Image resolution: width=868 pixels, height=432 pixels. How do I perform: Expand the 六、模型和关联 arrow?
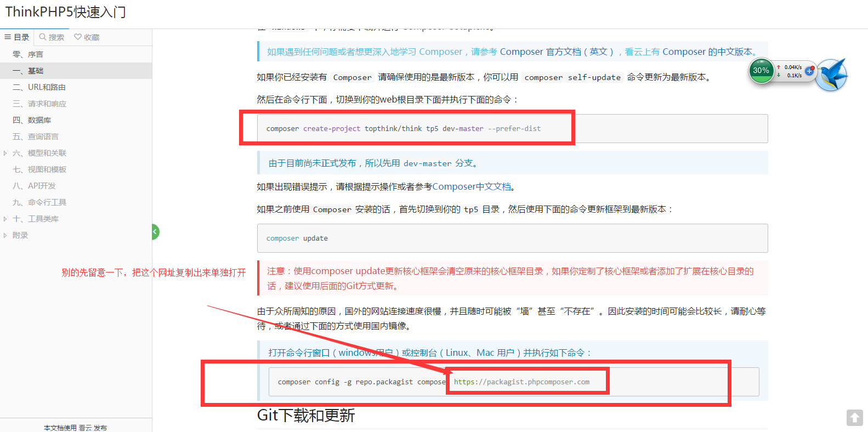[x=5, y=153]
